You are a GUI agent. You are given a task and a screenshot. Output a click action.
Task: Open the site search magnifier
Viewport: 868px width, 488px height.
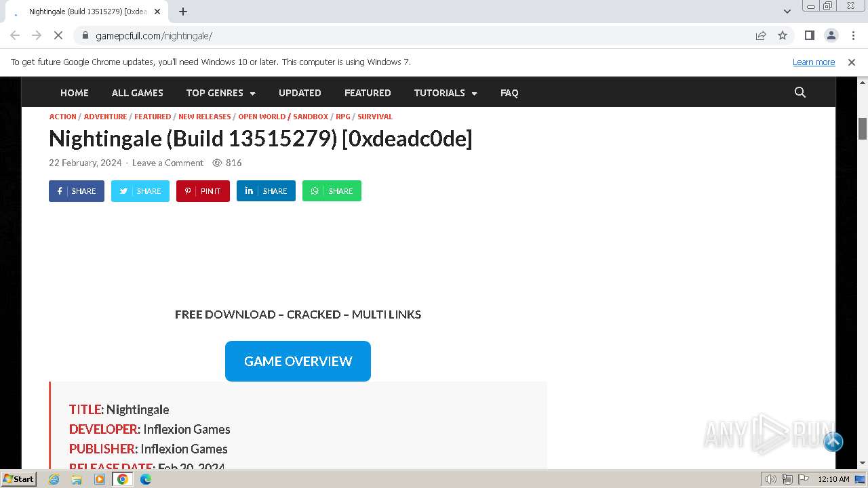(800, 92)
